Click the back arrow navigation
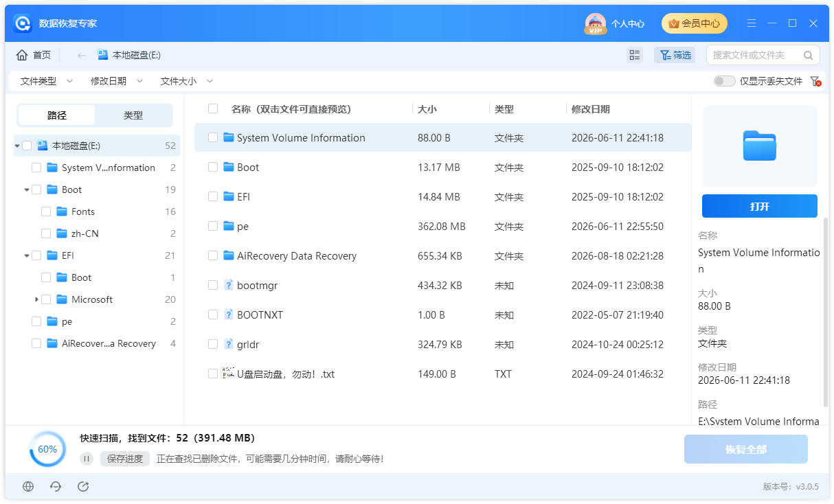 (x=81, y=55)
